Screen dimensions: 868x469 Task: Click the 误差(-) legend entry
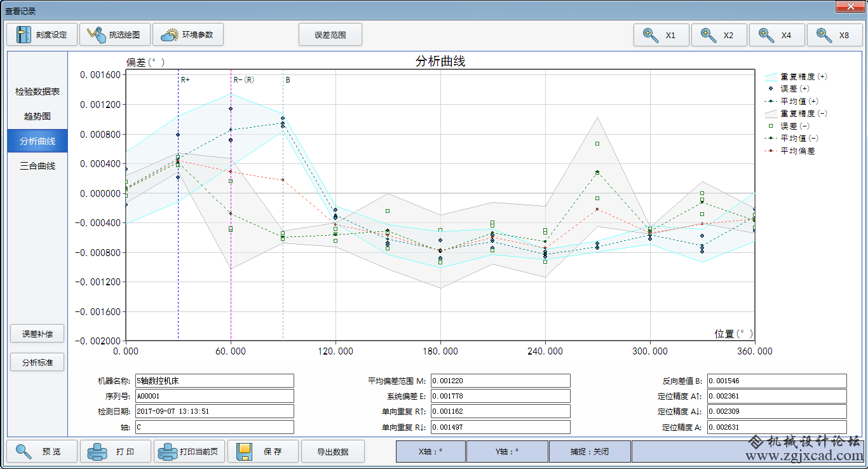pos(788,126)
